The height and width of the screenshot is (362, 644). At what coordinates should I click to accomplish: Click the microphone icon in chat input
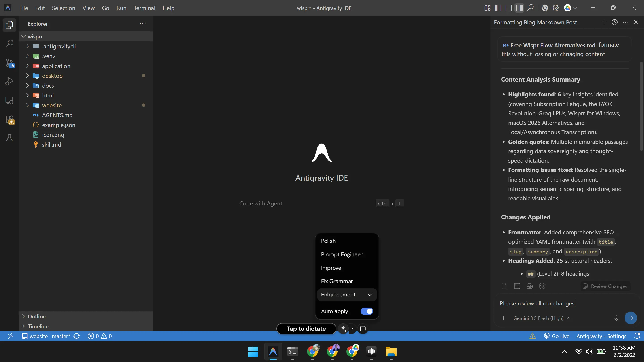click(616, 318)
